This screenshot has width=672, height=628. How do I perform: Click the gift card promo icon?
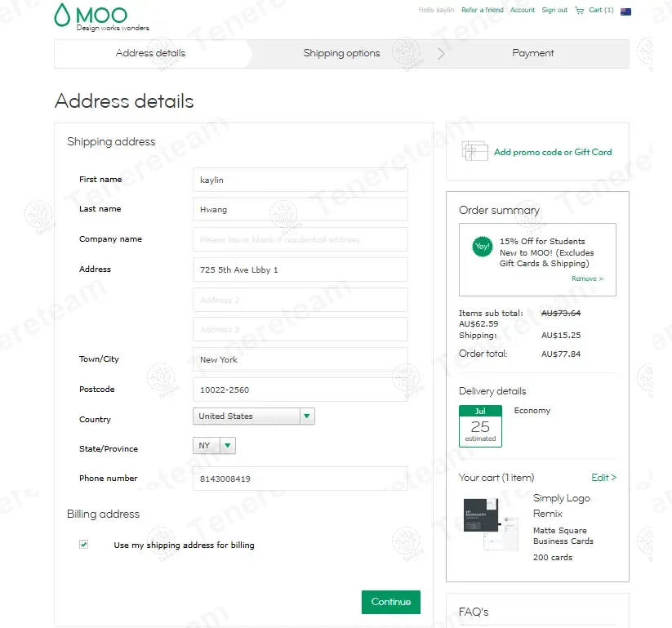(x=474, y=151)
